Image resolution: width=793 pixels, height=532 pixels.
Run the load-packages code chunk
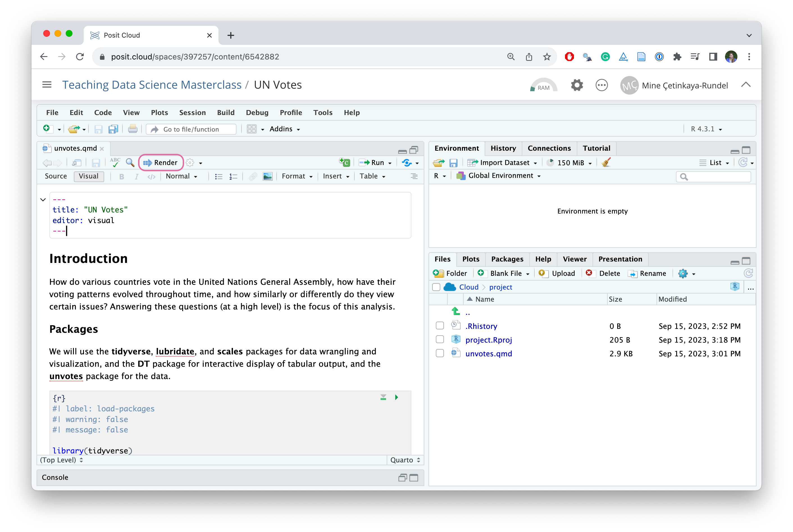tap(396, 397)
